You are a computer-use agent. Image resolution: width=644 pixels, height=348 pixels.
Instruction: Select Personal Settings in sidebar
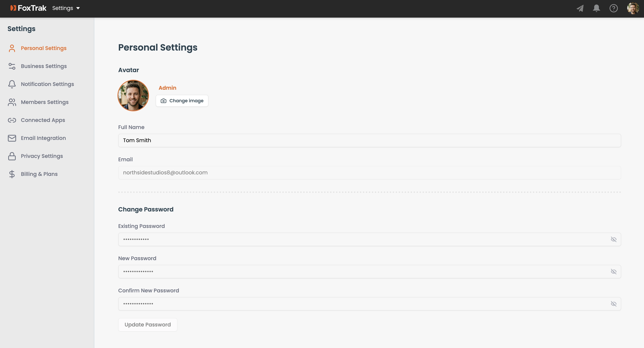point(43,48)
